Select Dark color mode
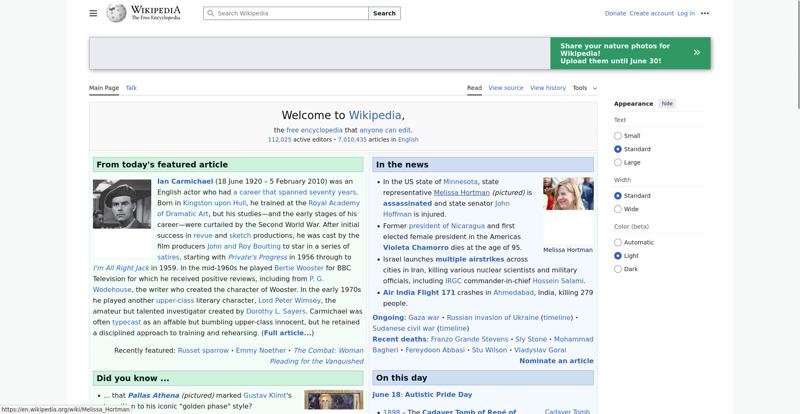Screen dimensions: 800x414 point(618,269)
